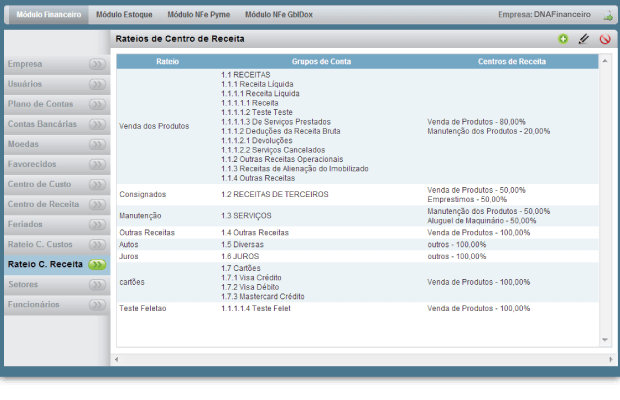Image resolution: width=620 pixels, height=400 pixels.
Task: Click the arrow icon next to Moedas
Action: tap(96, 144)
